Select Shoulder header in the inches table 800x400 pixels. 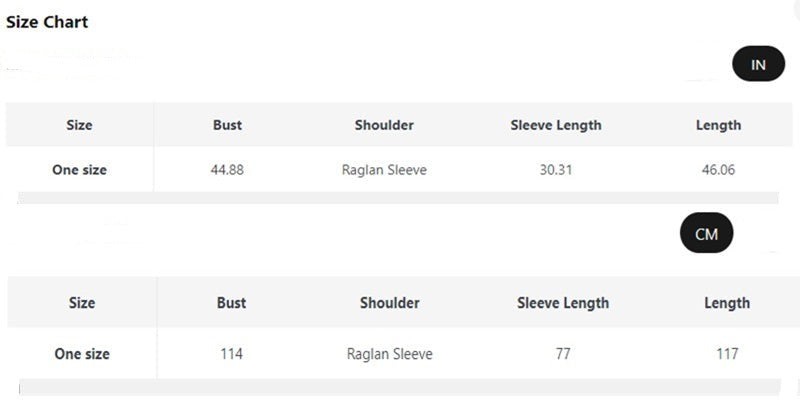point(384,125)
